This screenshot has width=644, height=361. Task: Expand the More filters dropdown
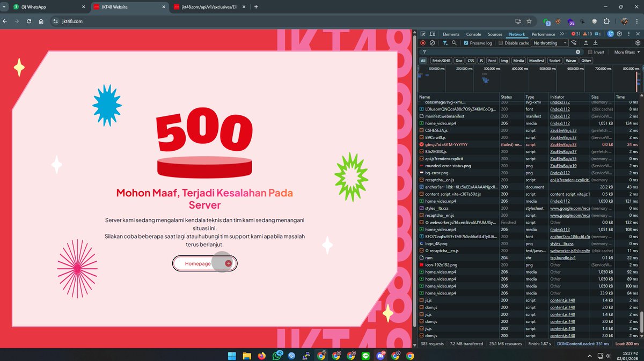pyautogui.click(x=626, y=52)
